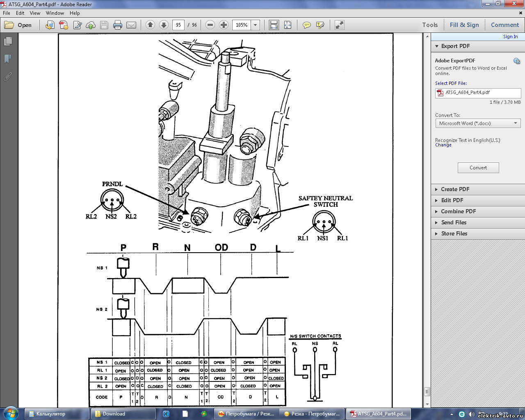The image size is (525, 420).
Task: Open the Convert To Microsoft Word dropdown
Action: click(x=478, y=123)
